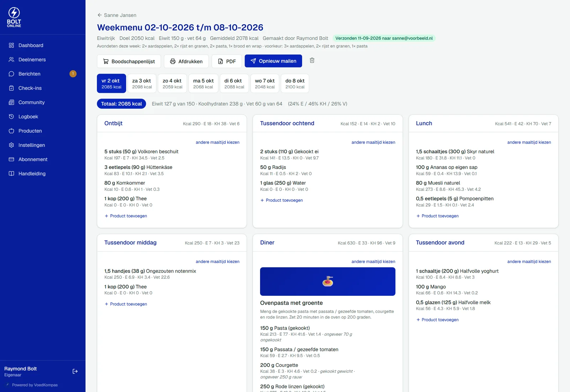
Task: Open the Handleiding guide
Action: coord(43,174)
